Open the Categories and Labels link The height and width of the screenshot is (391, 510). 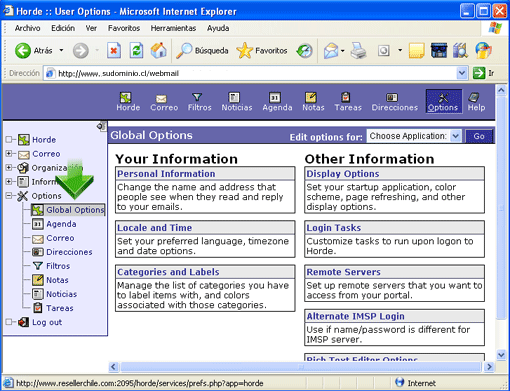(168, 272)
